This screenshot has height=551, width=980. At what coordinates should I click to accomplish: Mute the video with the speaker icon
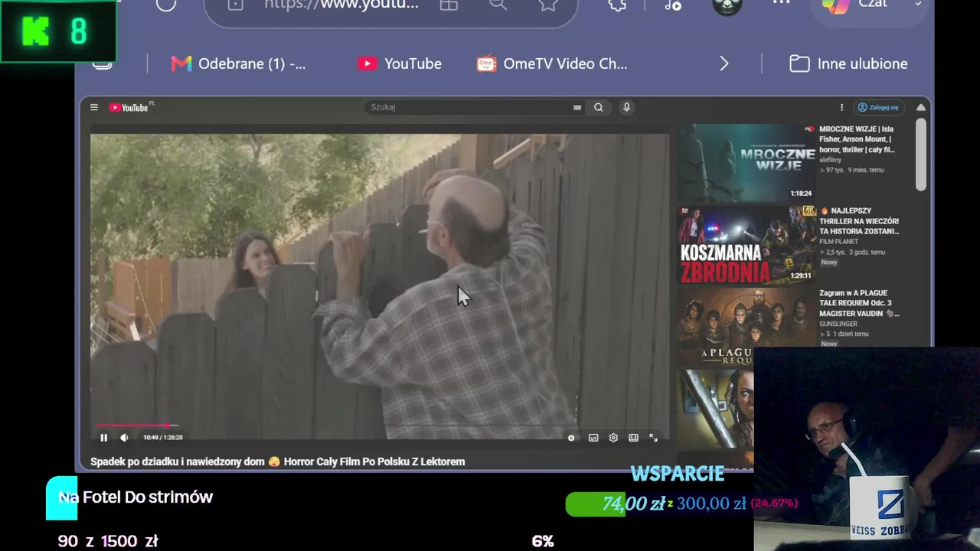click(124, 438)
